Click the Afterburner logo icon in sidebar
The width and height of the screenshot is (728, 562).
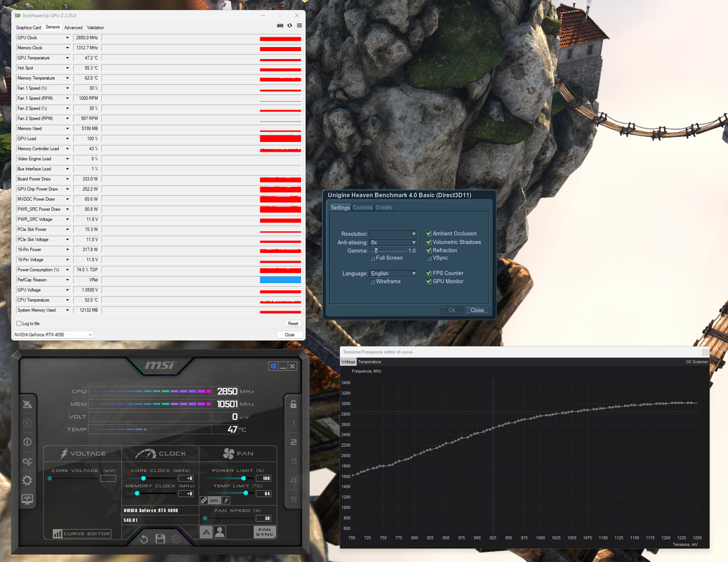click(x=27, y=404)
